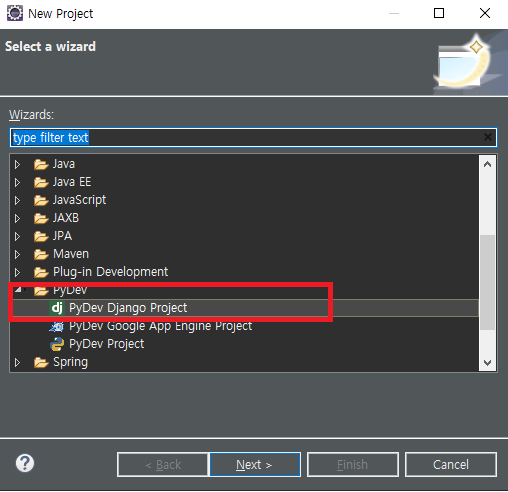The image size is (508, 492).
Task: Expand the JavaScript category
Action: [x=17, y=200]
